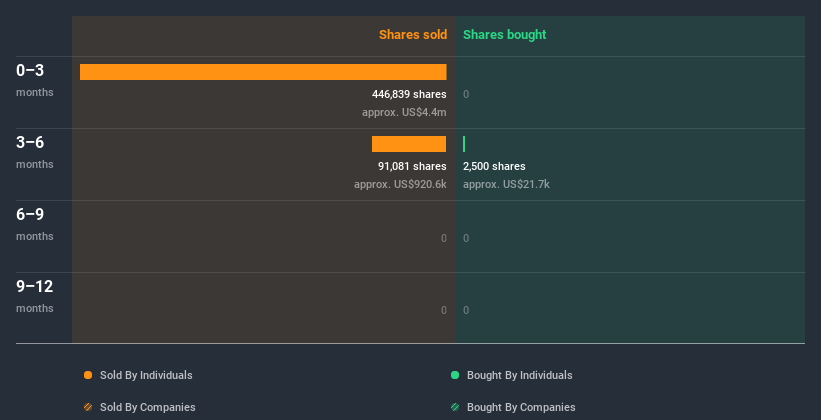The height and width of the screenshot is (420, 821).
Task: Click the green Bought By Individuals legend dot
Action: tap(455, 375)
